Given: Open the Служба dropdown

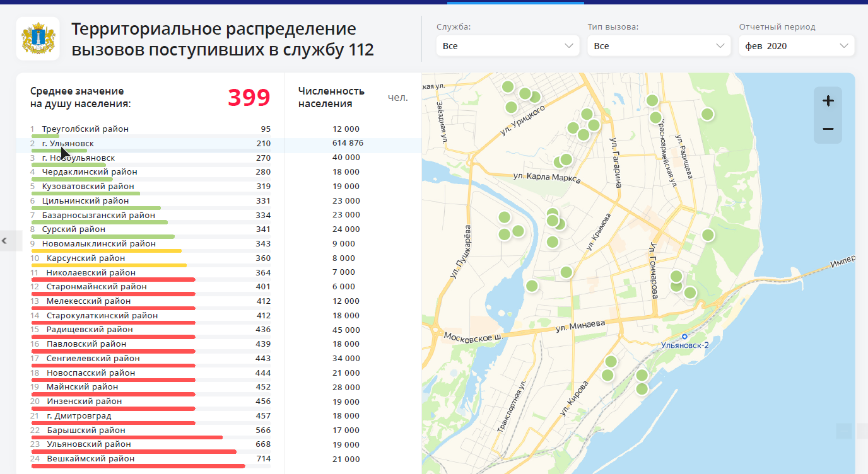Looking at the screenshot, I should click(x=507, y=45).
